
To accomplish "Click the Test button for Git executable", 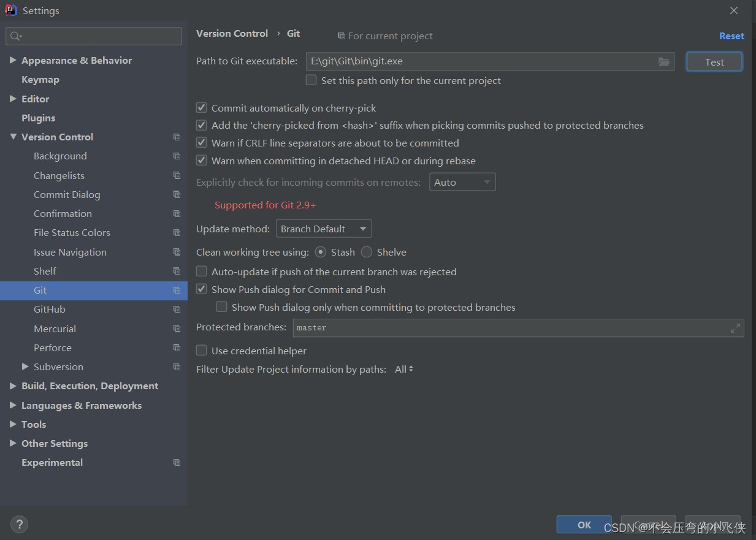I will 714,62.
